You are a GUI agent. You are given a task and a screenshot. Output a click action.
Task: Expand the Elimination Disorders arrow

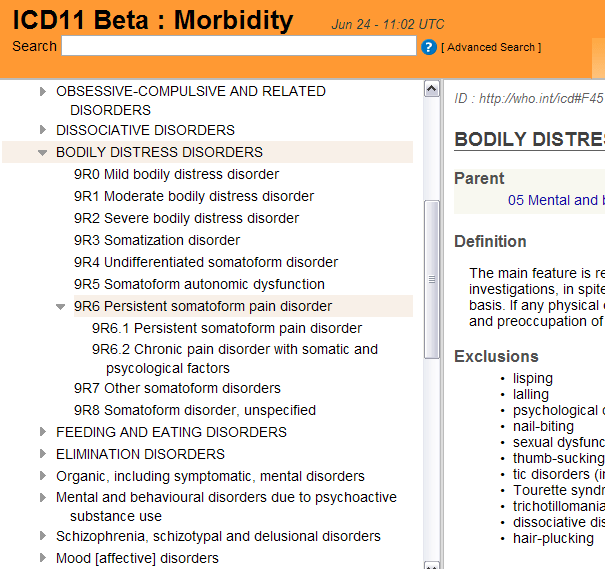(x=43, y=454)
